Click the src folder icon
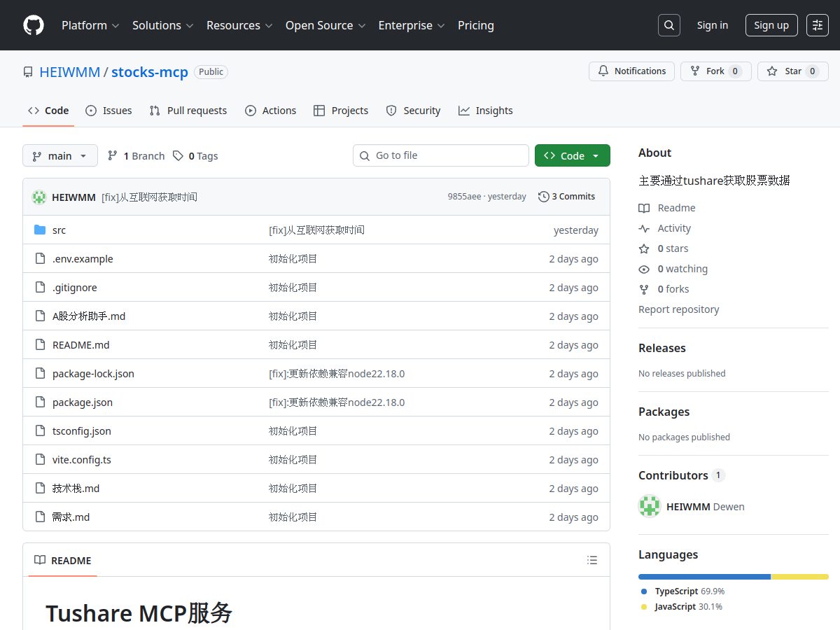This screenshot has height=630, width=840. (x=40, y=230)
